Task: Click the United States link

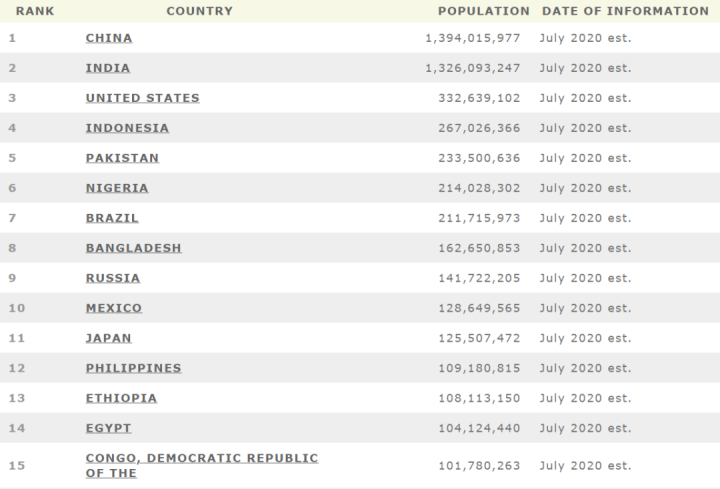Action: (142, 98)
